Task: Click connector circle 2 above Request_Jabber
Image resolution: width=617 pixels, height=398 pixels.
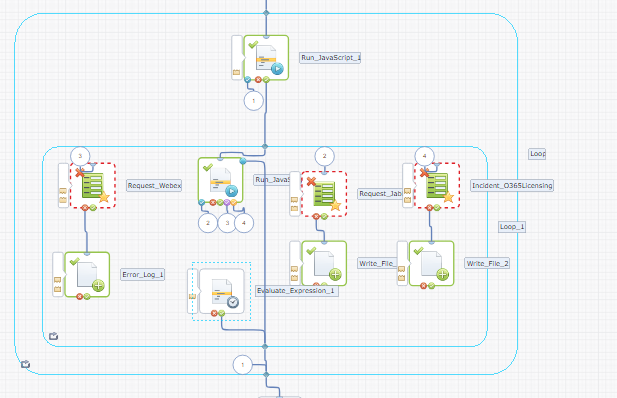Action: click(325, 156)
